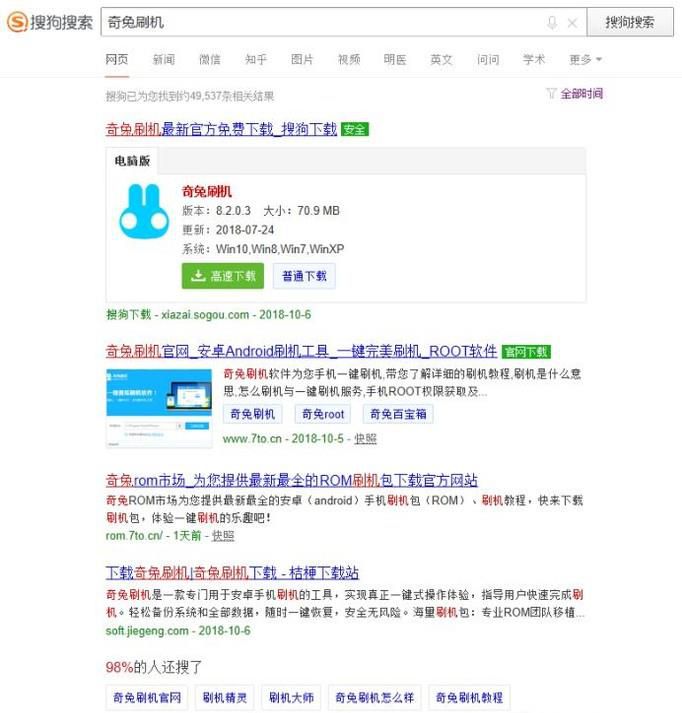Click related search 刷机精灵
Image resolution: width=682 pixels, height=713 pixels.
[225, 698]
